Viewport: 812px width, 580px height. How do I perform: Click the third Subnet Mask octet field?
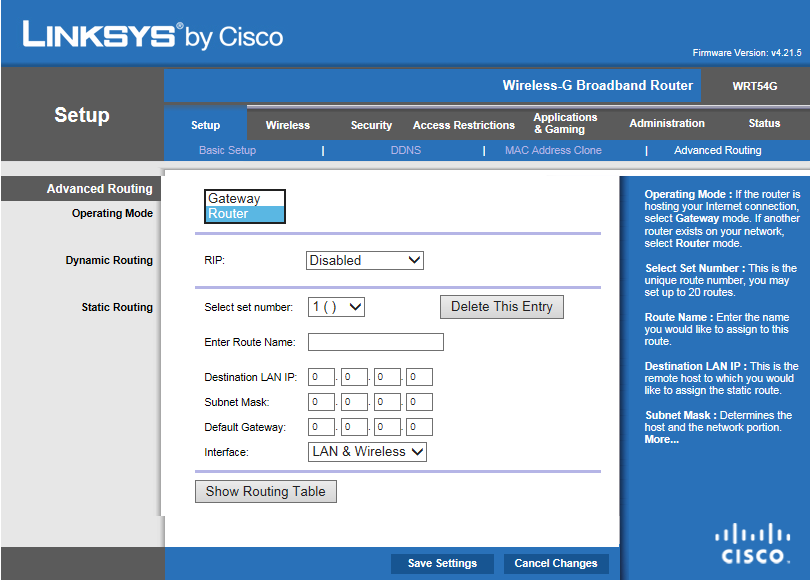pyautogui.click(x=387, y=402)
